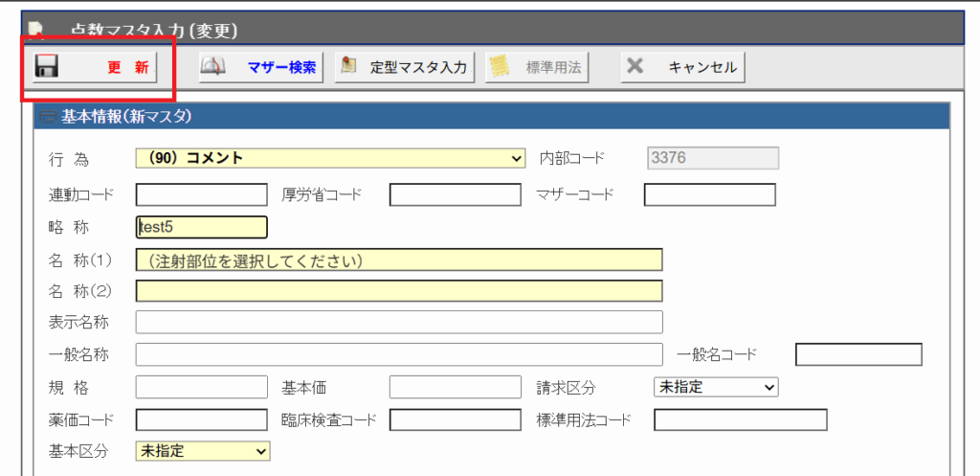
Task: Click the 名称(1) text field
Action: 399,260
